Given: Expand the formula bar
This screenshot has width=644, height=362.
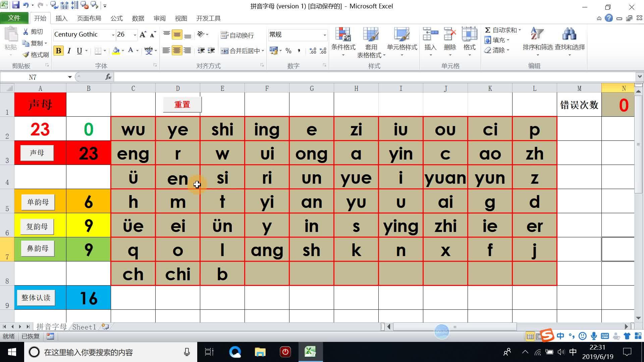Looking at the screenshot, I should pos(639,77).
